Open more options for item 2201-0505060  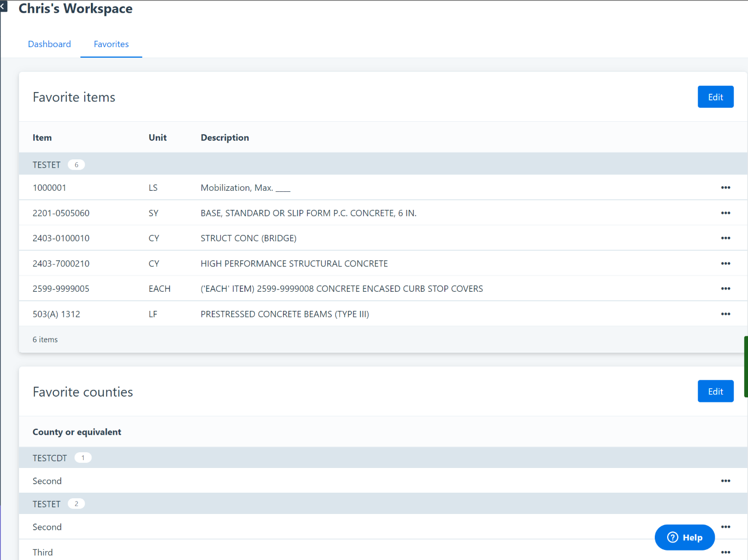pos(726,213)
